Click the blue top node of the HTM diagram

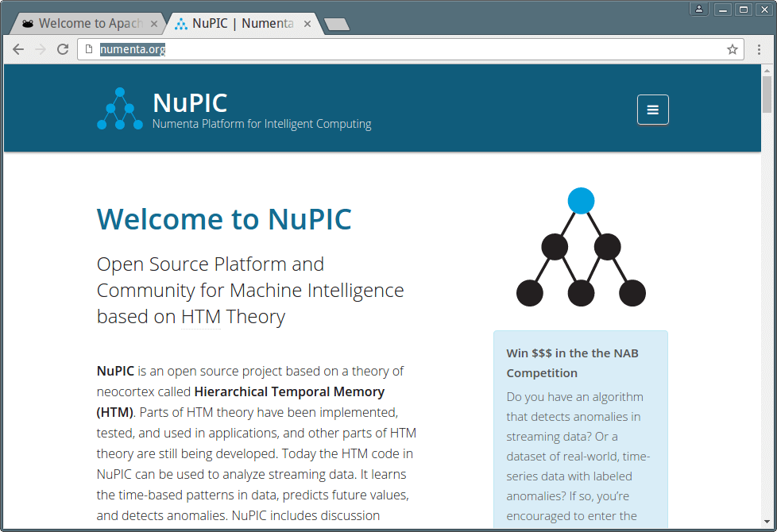click(581, 201)
